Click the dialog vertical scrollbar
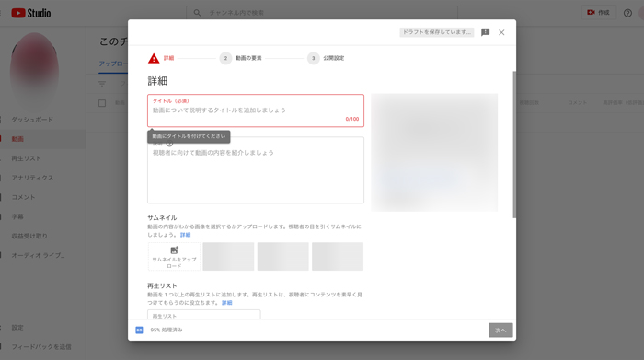Image resolution: width=644 pixels, height=360 pixels. (514, 145)
